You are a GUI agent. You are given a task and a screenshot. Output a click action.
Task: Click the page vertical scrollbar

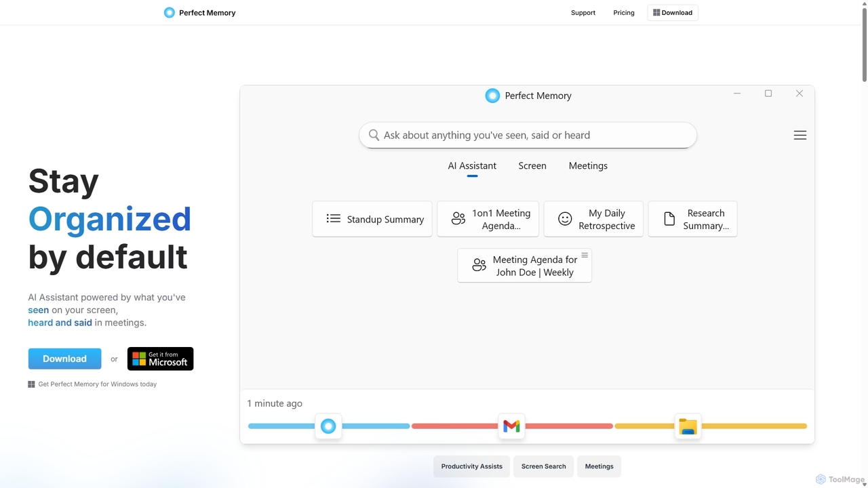click(x=864, y=44)
